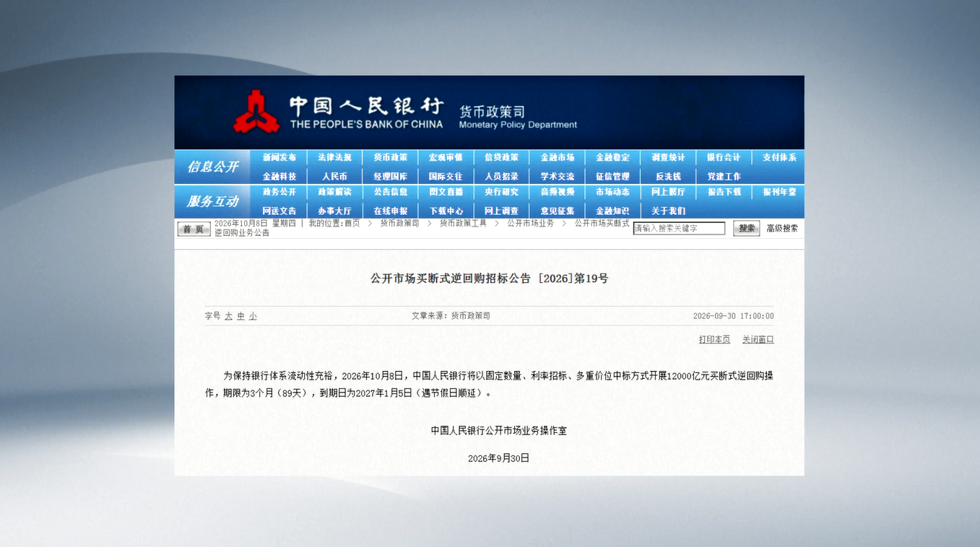Viewport: 980px width, 547px height.
Task: Click 打印本页 print link
Action: pyautogui.click(x=714, y=339)
